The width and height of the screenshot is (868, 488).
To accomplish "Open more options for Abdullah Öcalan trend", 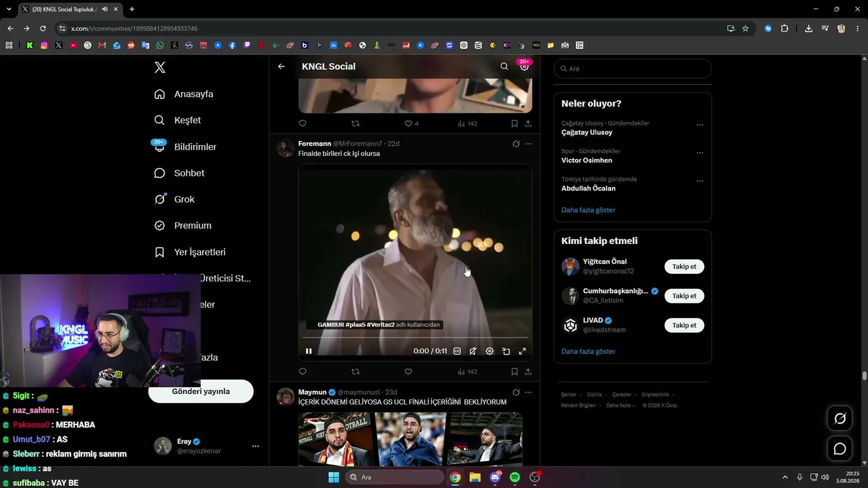I will (700, 181).
